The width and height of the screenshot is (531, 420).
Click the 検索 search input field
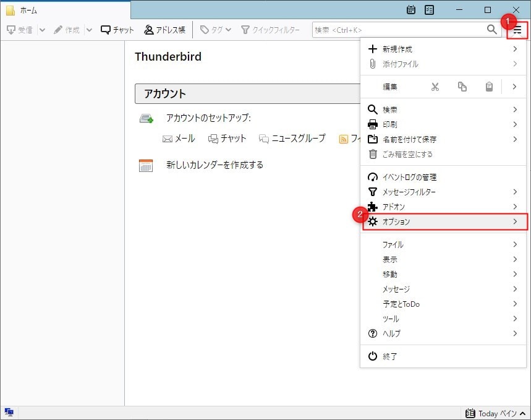[399, 30]
